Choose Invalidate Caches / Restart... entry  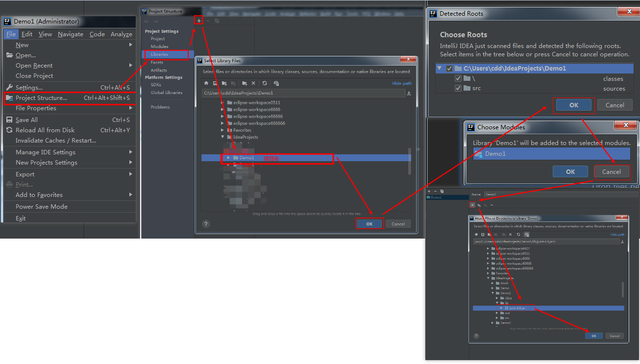click(x=69, y=140)
